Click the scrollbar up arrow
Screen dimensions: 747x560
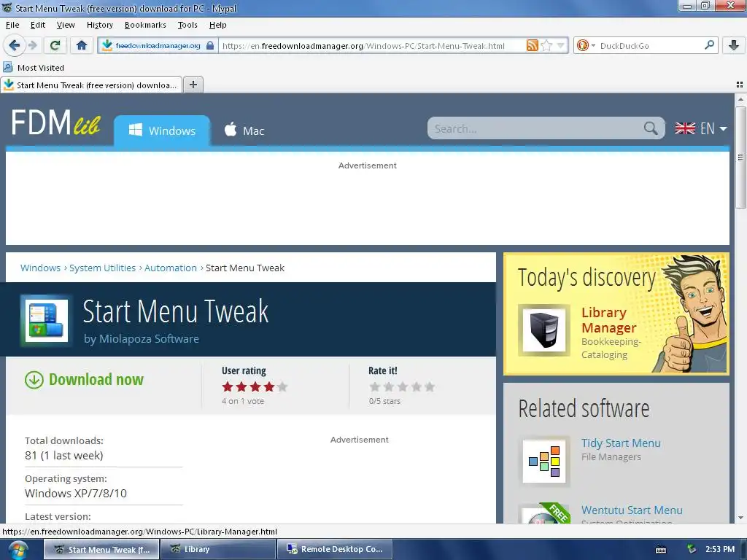click(x=740, y=99)
